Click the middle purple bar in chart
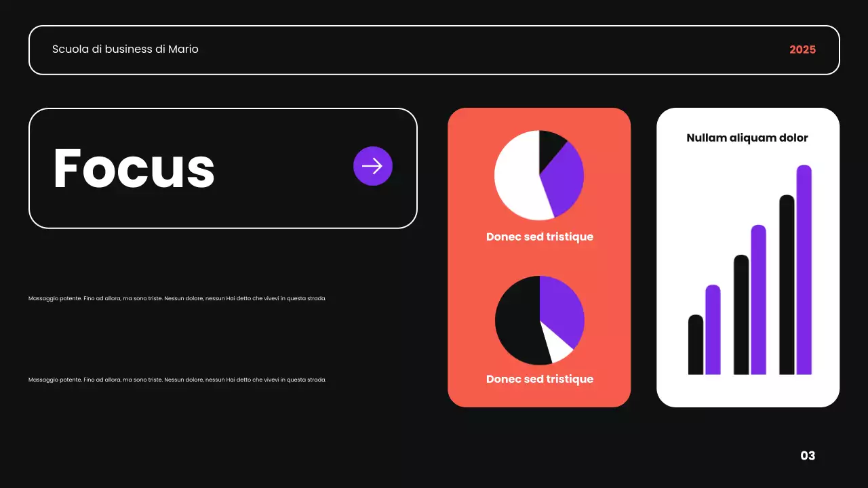 pos(758,300)
